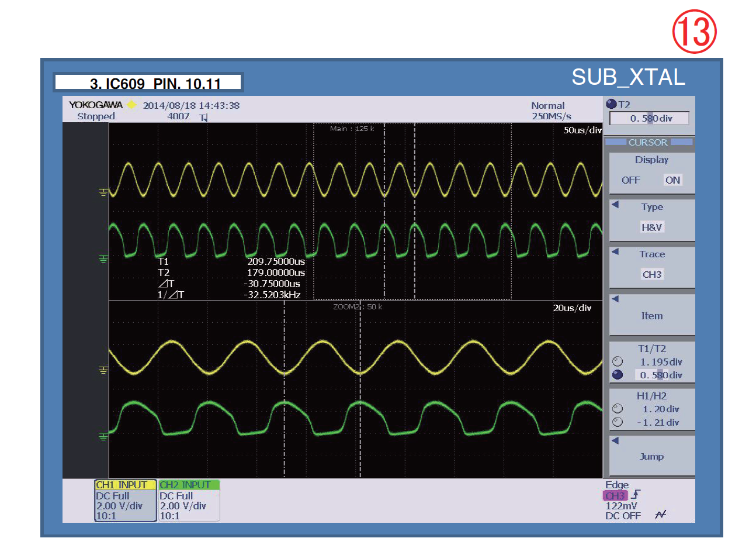Click the 20us/div zoom timebase label

572,308
